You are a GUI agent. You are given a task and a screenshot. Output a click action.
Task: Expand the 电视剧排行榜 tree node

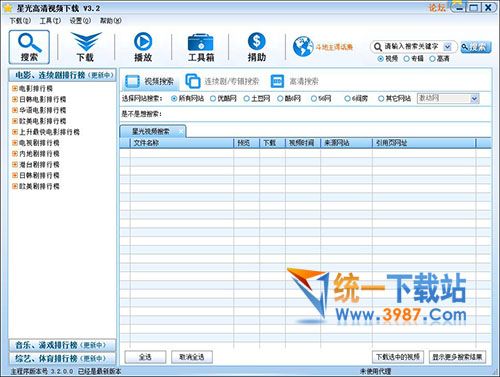[15, 143]
